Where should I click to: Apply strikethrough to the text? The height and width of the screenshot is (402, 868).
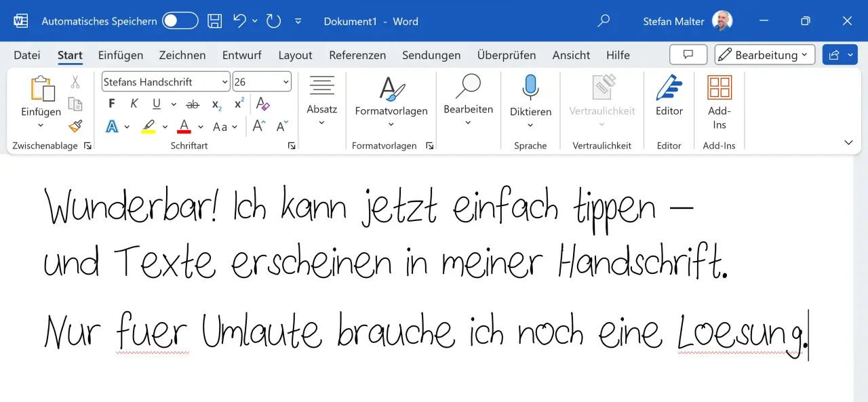coord(193,103)
